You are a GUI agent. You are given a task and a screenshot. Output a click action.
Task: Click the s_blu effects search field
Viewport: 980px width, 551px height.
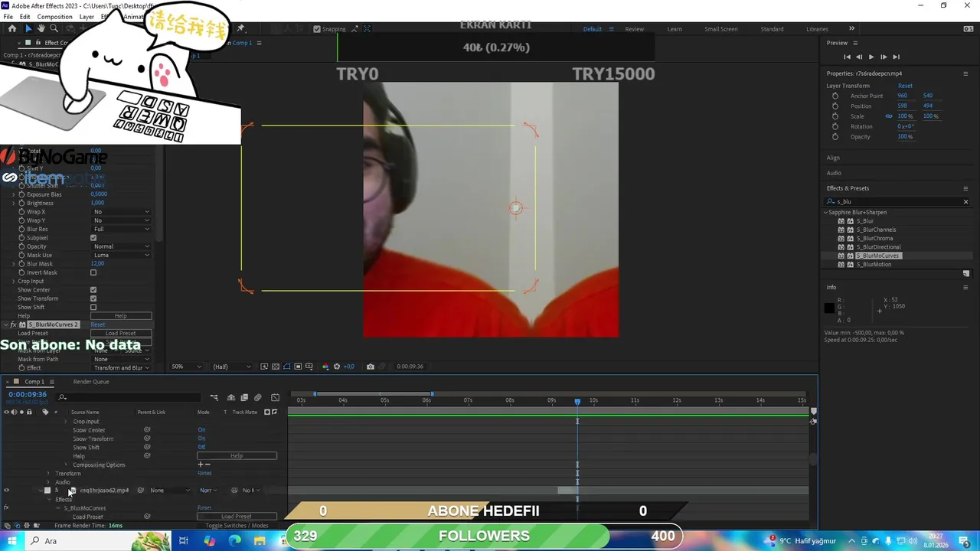(x=896, y=202)
